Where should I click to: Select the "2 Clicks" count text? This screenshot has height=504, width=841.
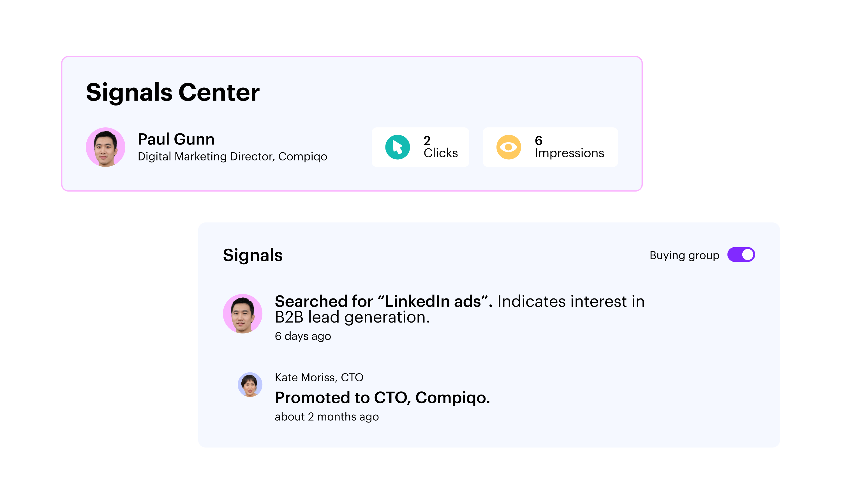[440, 147]
